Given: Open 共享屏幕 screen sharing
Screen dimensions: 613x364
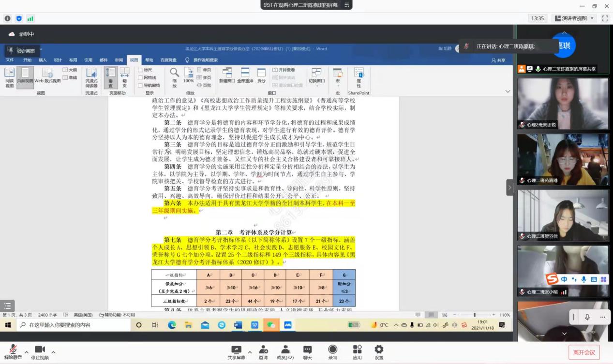Looking at the screenshot, I should pos(236,349).
